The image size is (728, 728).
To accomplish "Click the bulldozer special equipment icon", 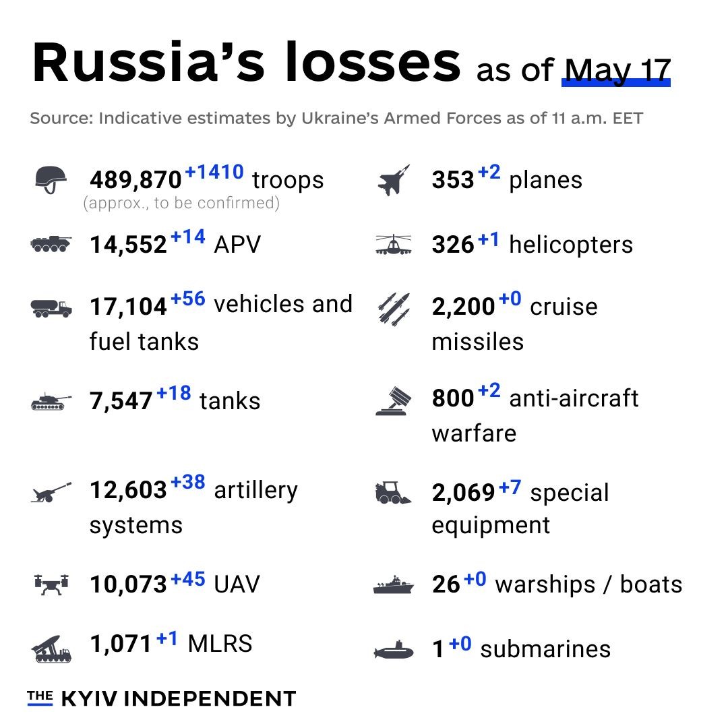I will point(393,493).
